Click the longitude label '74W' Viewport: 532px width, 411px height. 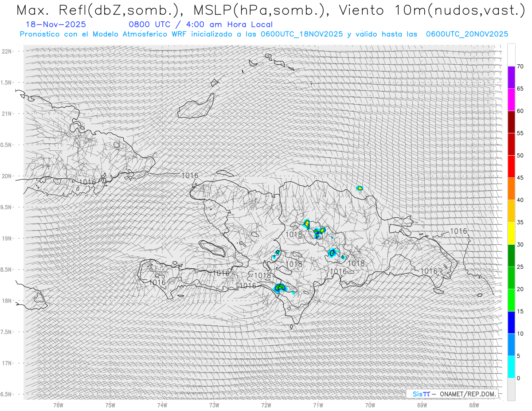point(162,405)
